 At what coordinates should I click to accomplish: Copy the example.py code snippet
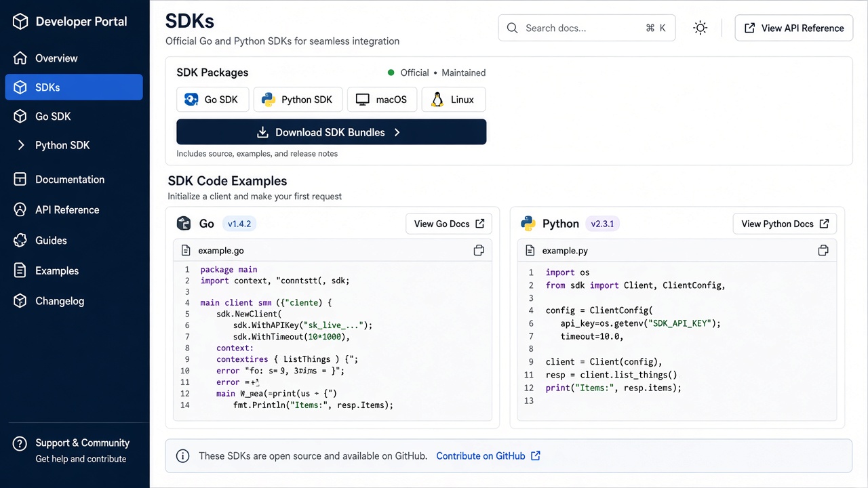point(823,251)
